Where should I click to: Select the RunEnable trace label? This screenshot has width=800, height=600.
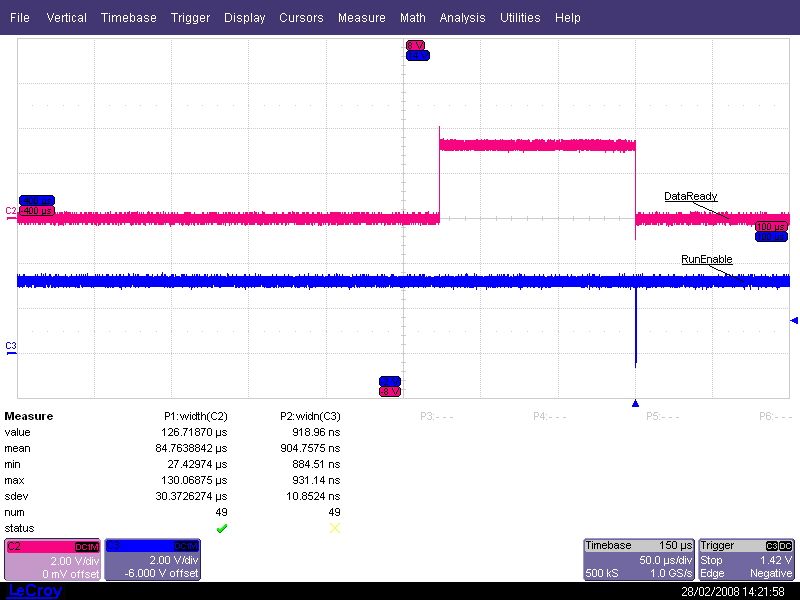click(x=707, y=259)
